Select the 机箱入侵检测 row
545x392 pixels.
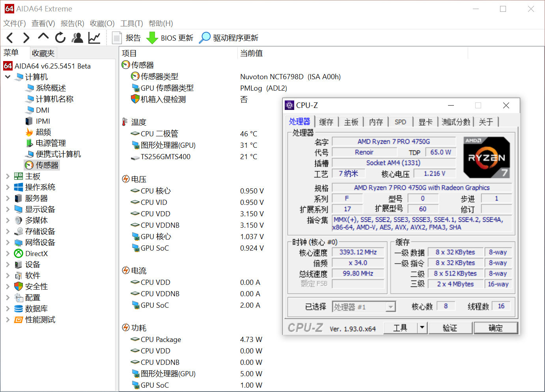click(x=163, y=99)
